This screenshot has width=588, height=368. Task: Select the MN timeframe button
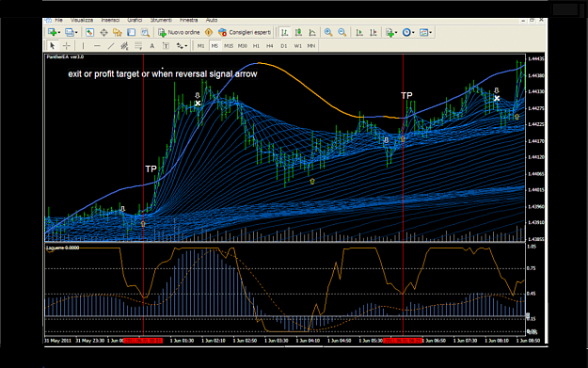[x=311, y=46]
